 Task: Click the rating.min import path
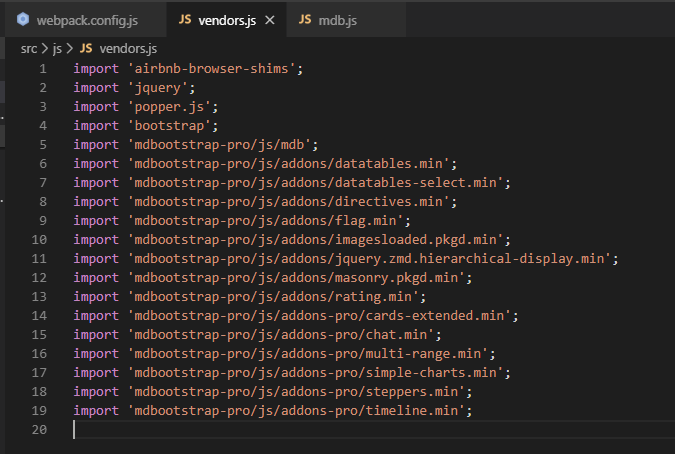point(273,296)
